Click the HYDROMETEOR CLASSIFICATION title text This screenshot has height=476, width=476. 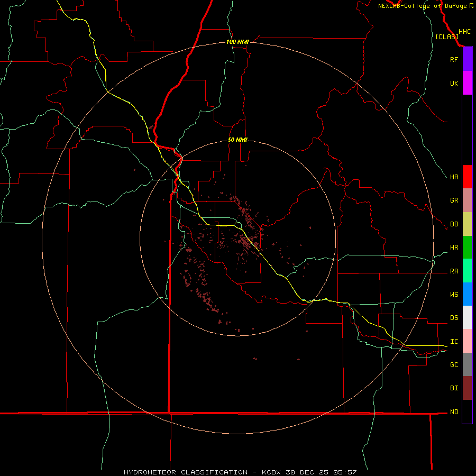[186, 472]
